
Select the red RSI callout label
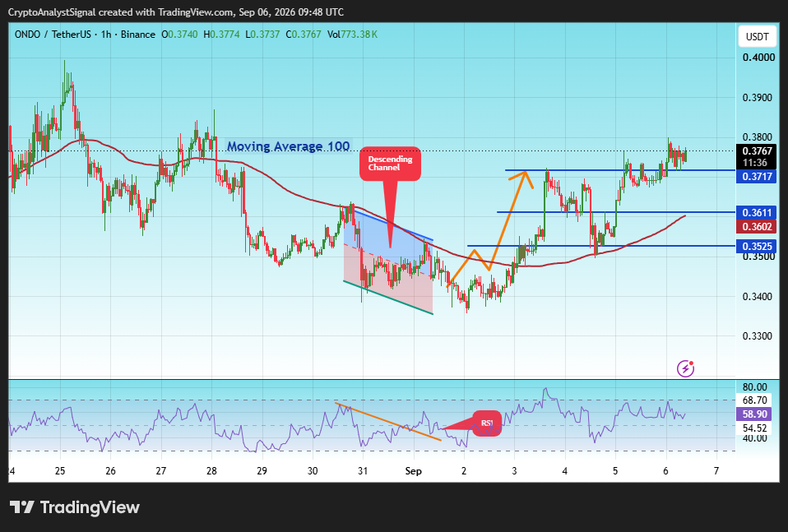487,423
